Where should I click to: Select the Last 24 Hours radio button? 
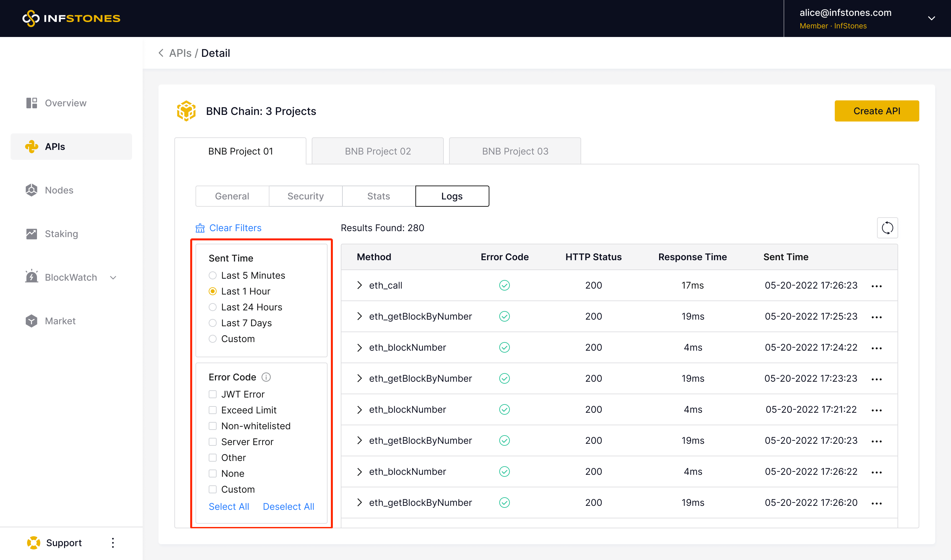tap(212, 307)
